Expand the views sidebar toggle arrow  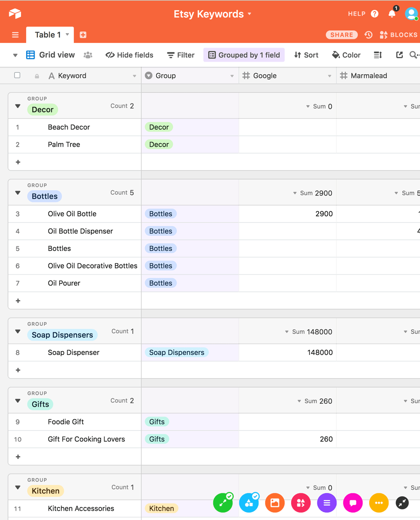[x=15, y=55]
